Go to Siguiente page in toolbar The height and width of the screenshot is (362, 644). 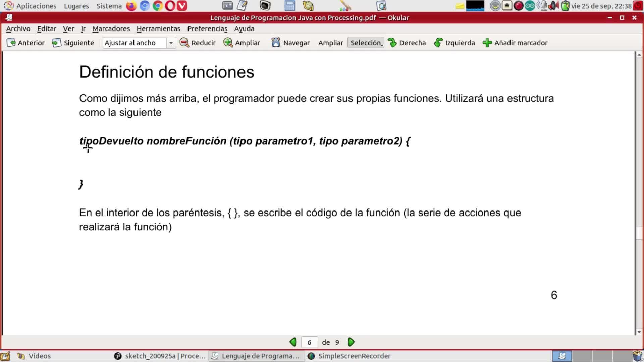point(73,43)
